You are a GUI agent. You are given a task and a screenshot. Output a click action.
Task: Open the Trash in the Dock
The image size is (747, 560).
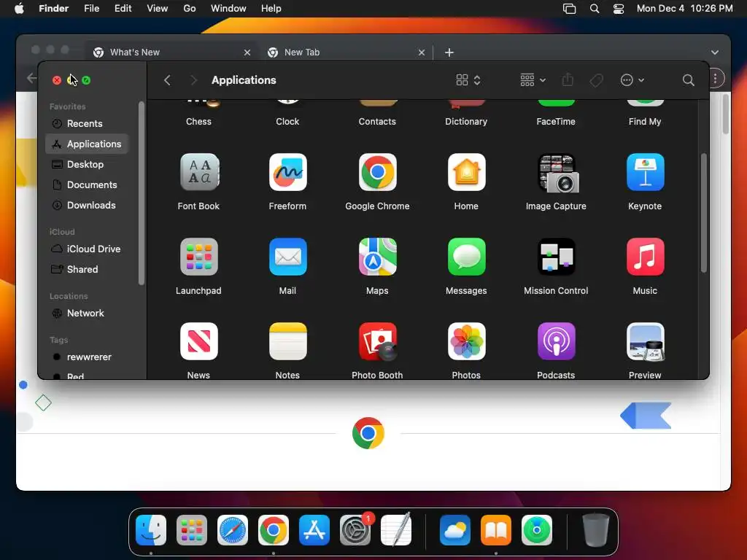[595, 530]
